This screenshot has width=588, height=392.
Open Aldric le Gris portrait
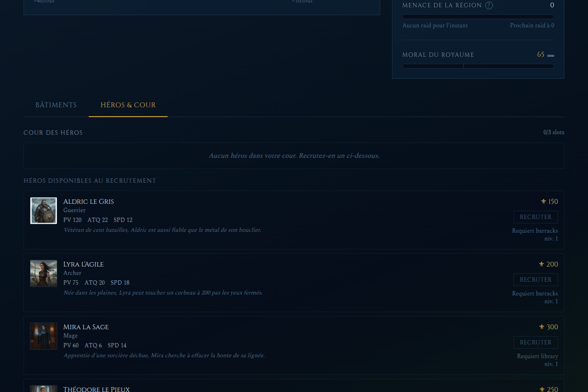44,211
